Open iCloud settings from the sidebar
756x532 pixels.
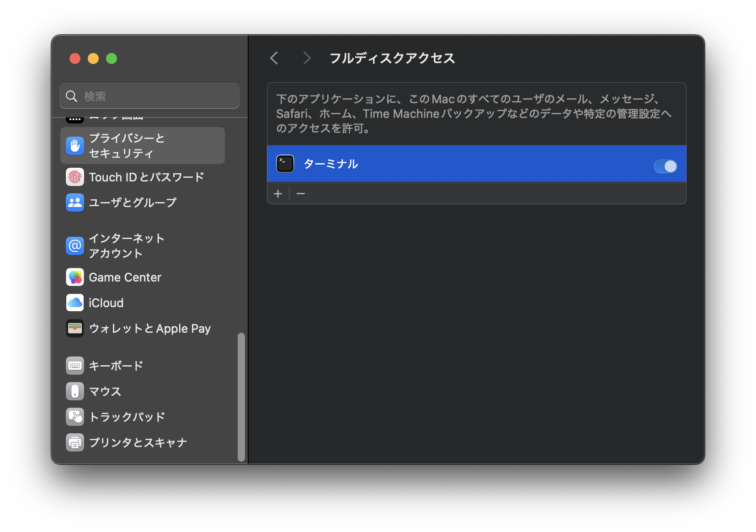pos(106,303)
